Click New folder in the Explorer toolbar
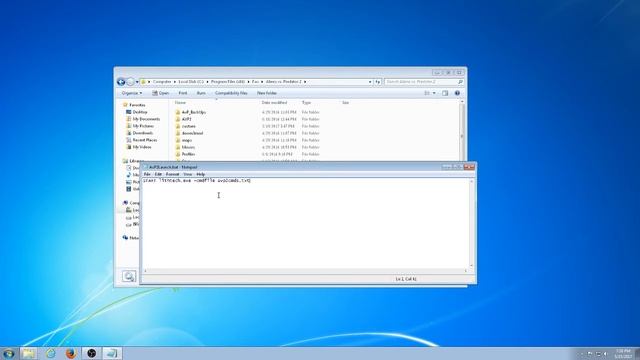 point(267,93)
